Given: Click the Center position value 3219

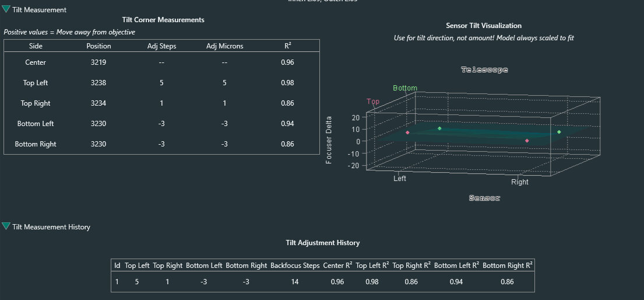Looking at the screenshot, I should click(x=98, y=62).
